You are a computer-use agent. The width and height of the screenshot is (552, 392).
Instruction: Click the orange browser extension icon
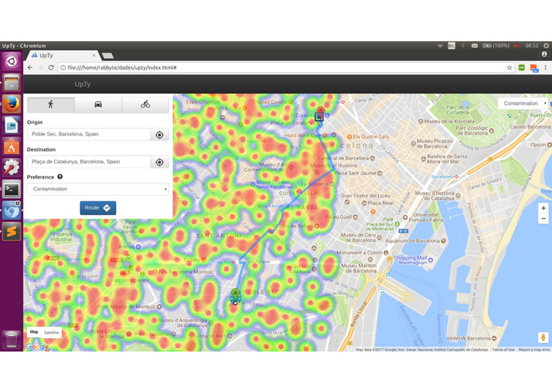coord(534,68)
